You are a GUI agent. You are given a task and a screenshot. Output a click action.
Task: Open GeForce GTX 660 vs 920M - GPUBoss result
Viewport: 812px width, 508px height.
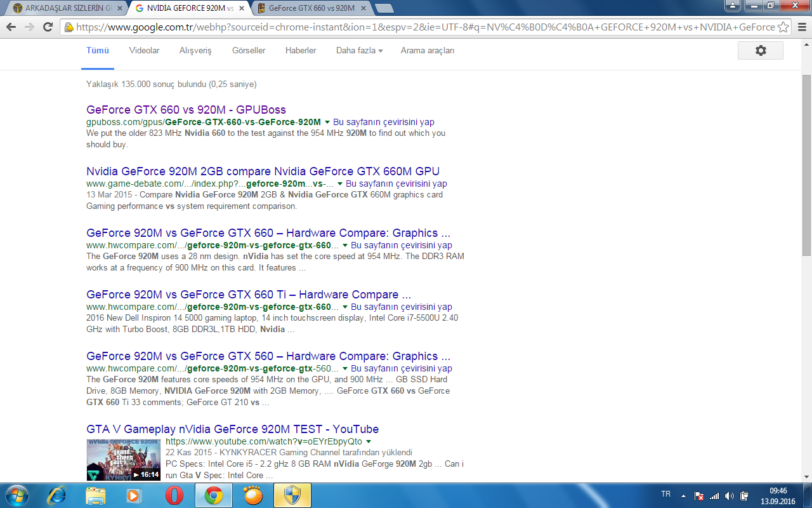(186, 110)
